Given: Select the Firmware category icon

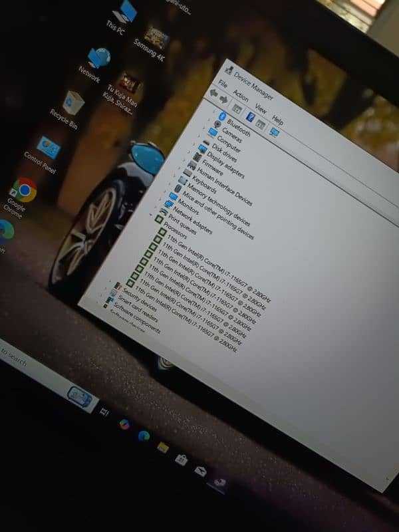Looking at the screenshot, I should click(x=197, y=157).
